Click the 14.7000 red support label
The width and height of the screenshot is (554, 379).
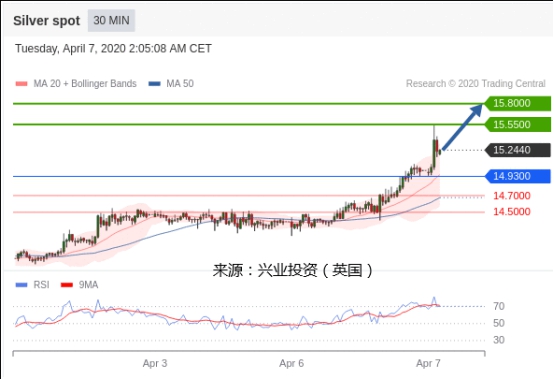[512, 196]
